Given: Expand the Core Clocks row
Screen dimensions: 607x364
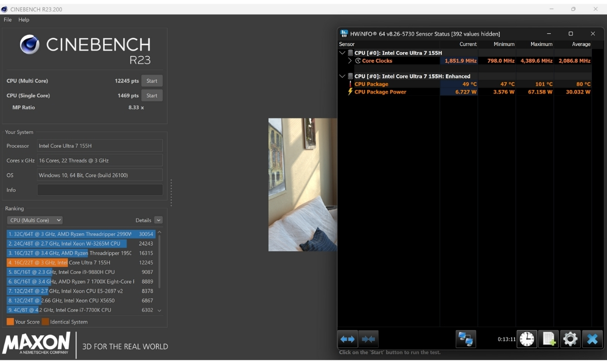Looking at the screenshot, I should point(350,61).
